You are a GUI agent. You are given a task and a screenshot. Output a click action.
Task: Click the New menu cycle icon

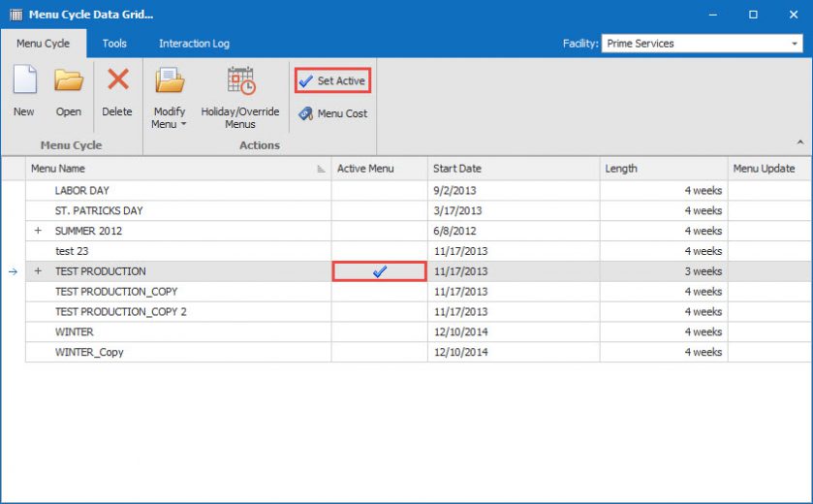coord(24,81)
